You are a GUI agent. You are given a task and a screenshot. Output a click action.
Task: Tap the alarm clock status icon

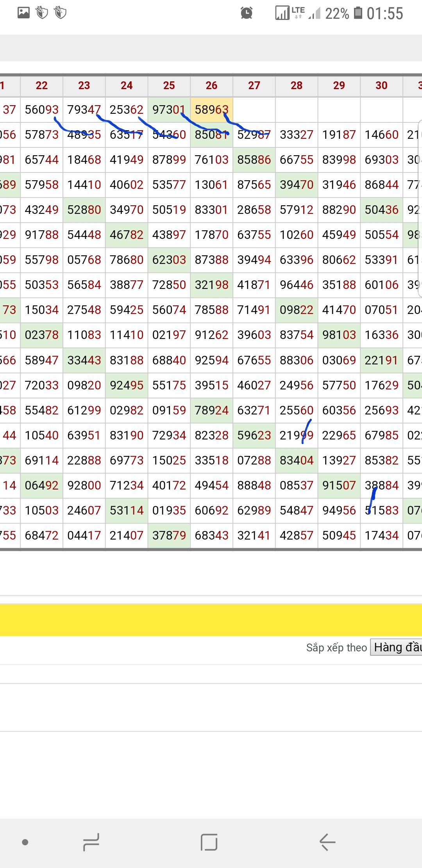(246, 13)
